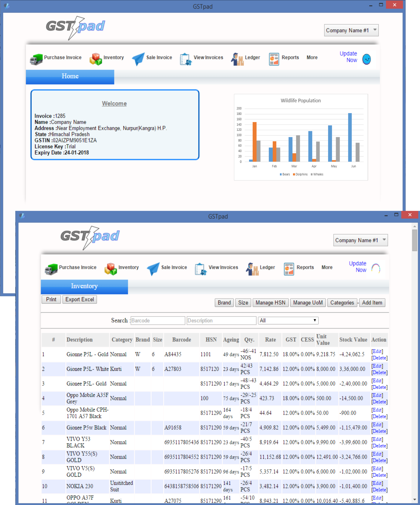420x505 pixels.
Task: Select the Home tab
Action: (x=70, y=77)
